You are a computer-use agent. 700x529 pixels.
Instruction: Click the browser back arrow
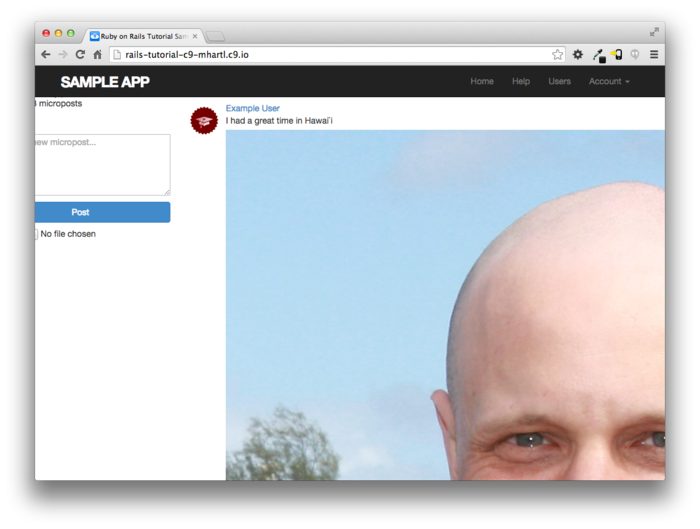click(46, 55)
